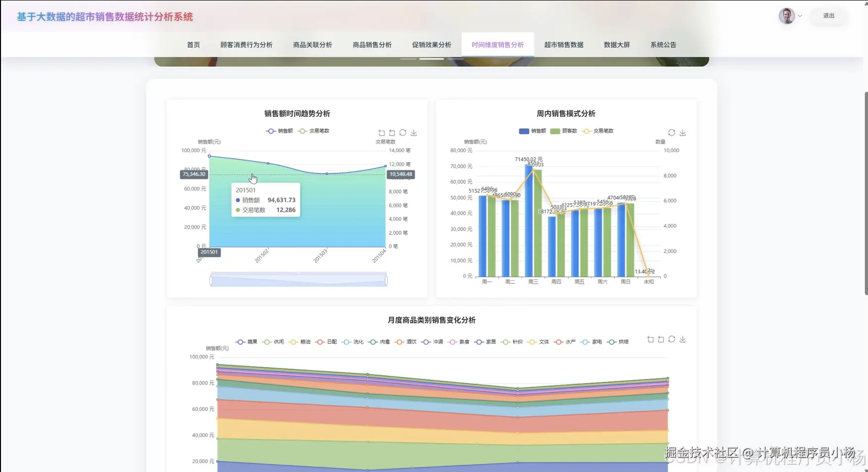Toggle 文体 category legend item

[538, 342]
